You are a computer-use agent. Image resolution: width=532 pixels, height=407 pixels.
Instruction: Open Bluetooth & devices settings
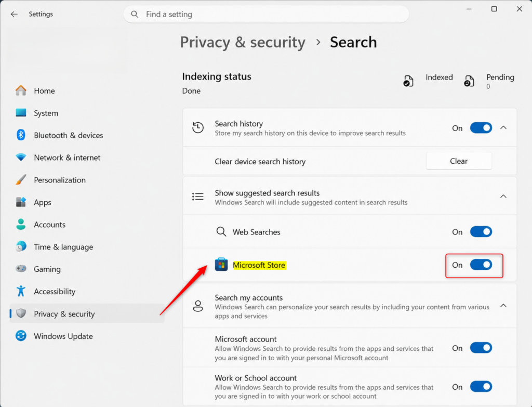[x=87, y=135]
